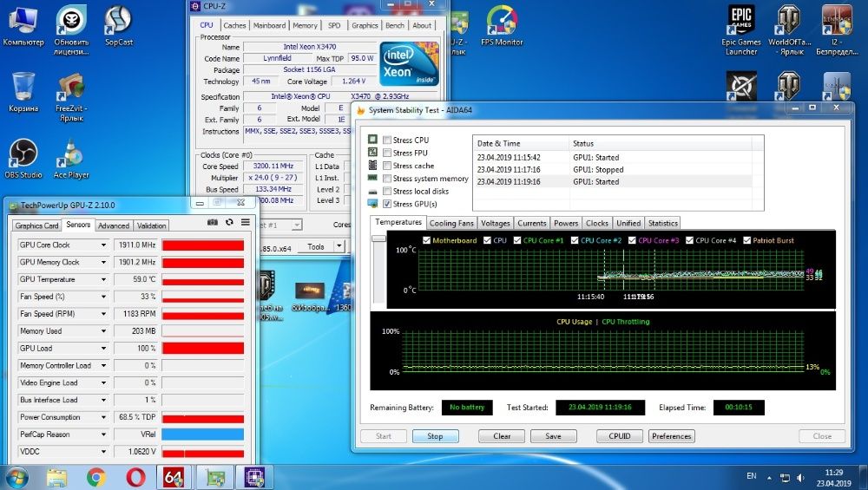
Task: Click the Save button in AIDA64
Action: (553, 436)
